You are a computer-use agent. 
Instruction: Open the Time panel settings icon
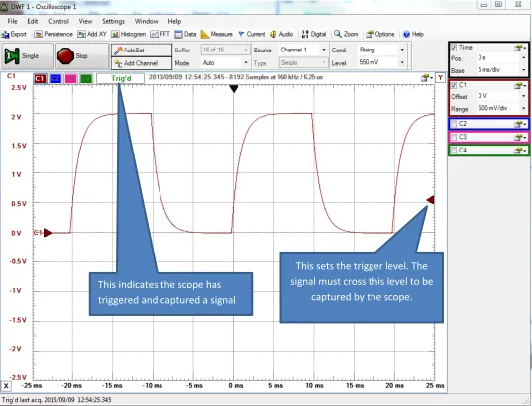coord(519,48)
